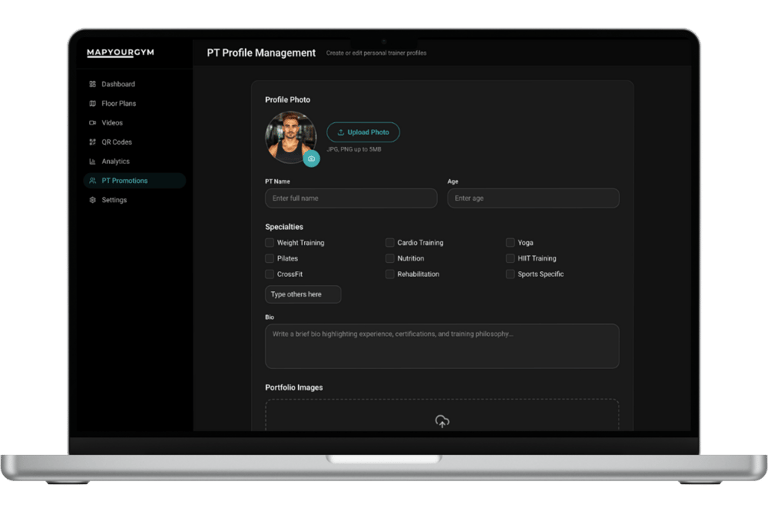Viewport: 768px width, 512px height.
Task: Click the teal camera badge on profile photo
Action: 312,159
